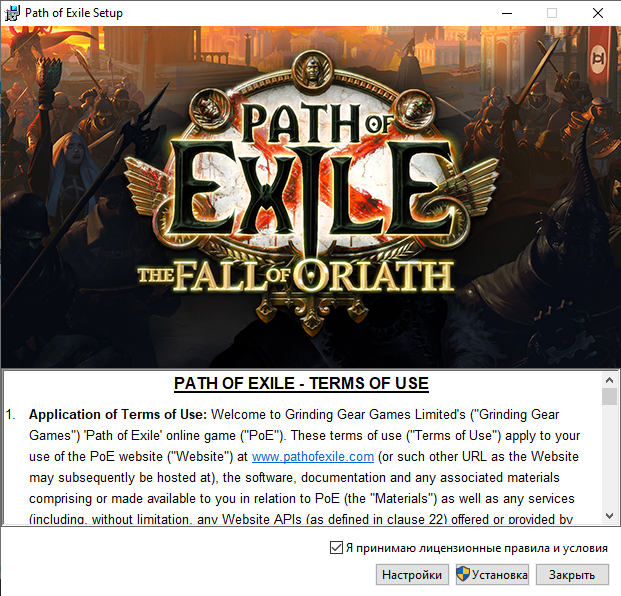Click the right gem orb on the logo

click(415, 108)
